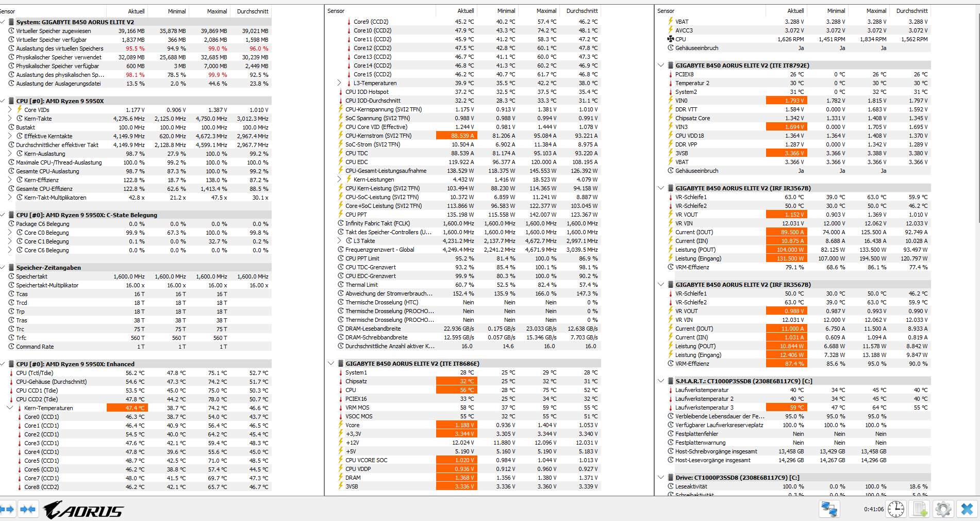Click the Maximal column header in middle panel
This screenshot has width=980, height=521.
pos(539,11)
